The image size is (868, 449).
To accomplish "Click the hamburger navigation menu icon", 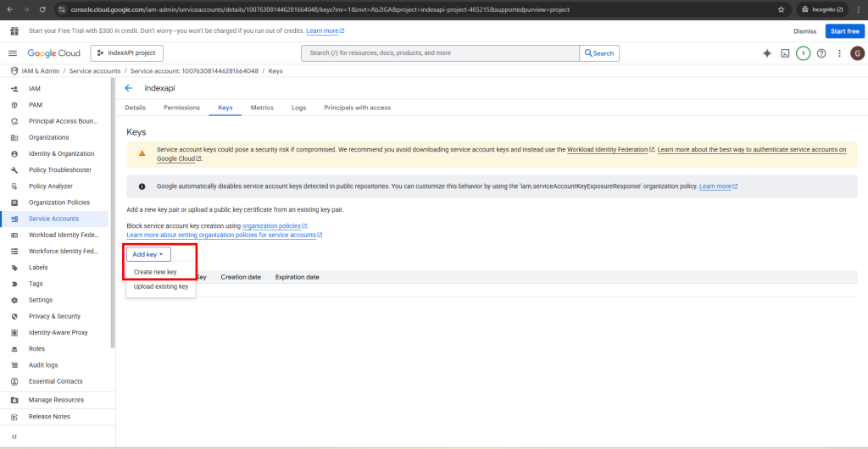I will click(x=13, y=53).
